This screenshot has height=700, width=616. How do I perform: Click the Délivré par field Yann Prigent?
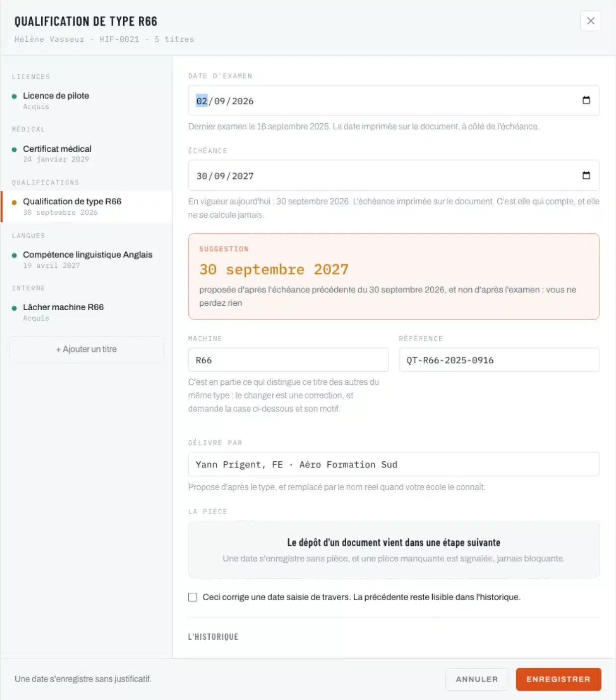393,464
